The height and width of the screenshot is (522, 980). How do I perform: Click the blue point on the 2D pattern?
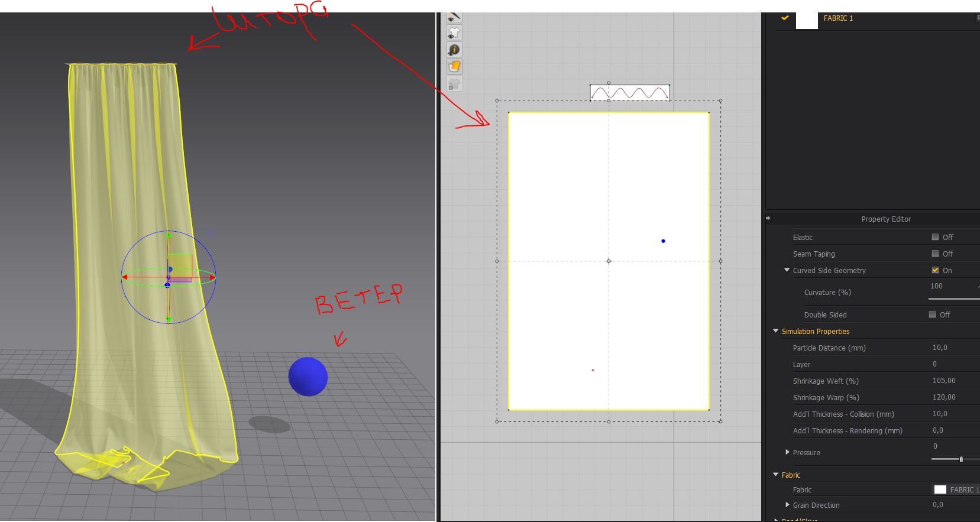(x=663, y=241)
